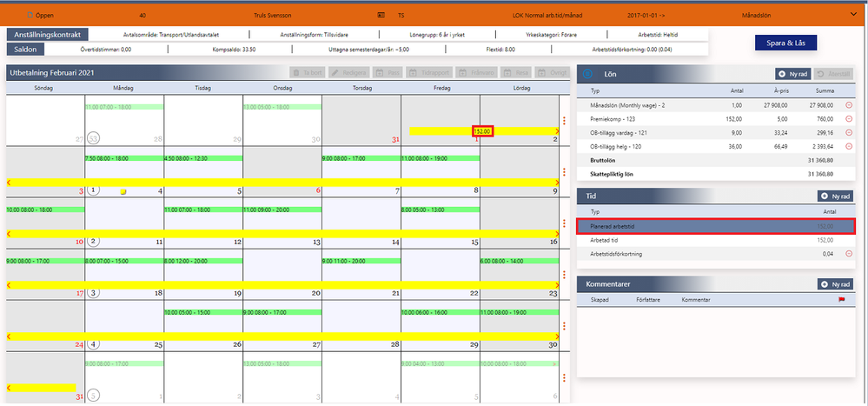868x406 pixels.
Task: Click the Flextid: 8.00 balance
Action: point(502,50)
